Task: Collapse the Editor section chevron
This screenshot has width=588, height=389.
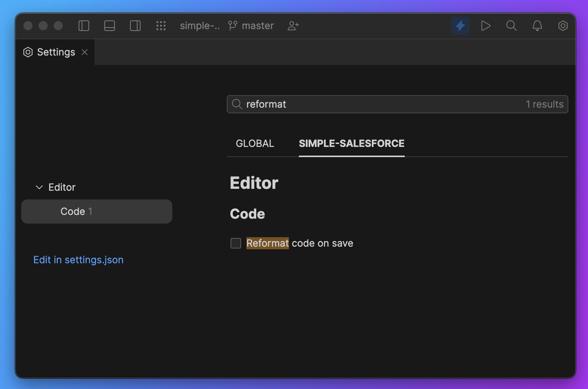Action: [x=39, y=187]
